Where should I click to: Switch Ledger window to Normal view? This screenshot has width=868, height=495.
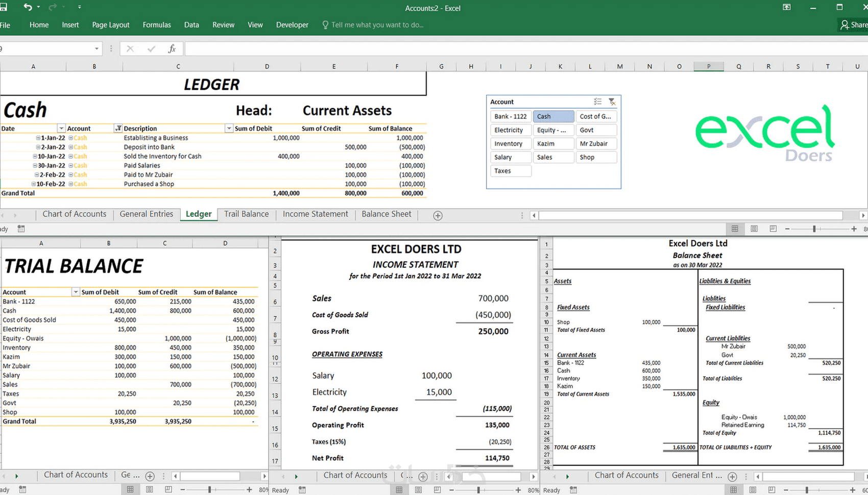pos(735,229)
